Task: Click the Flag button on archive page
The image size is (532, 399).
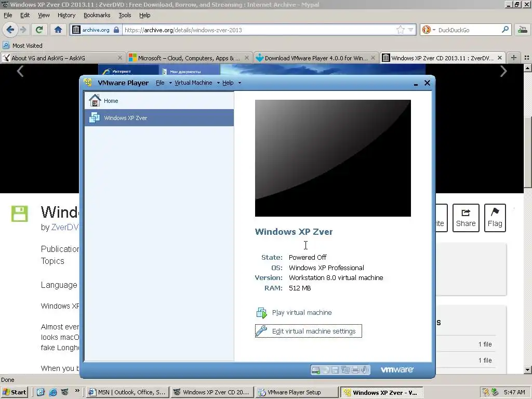Action: (x=495, y=218)
